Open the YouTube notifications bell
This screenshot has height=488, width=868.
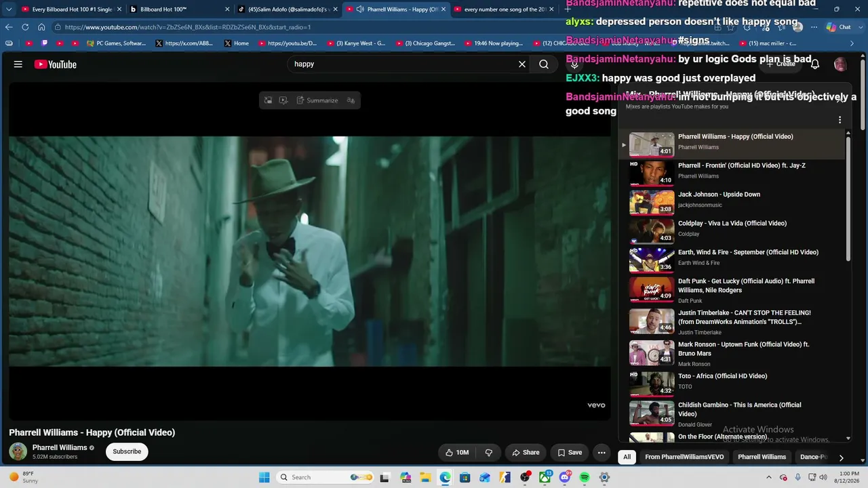(815, 64)
